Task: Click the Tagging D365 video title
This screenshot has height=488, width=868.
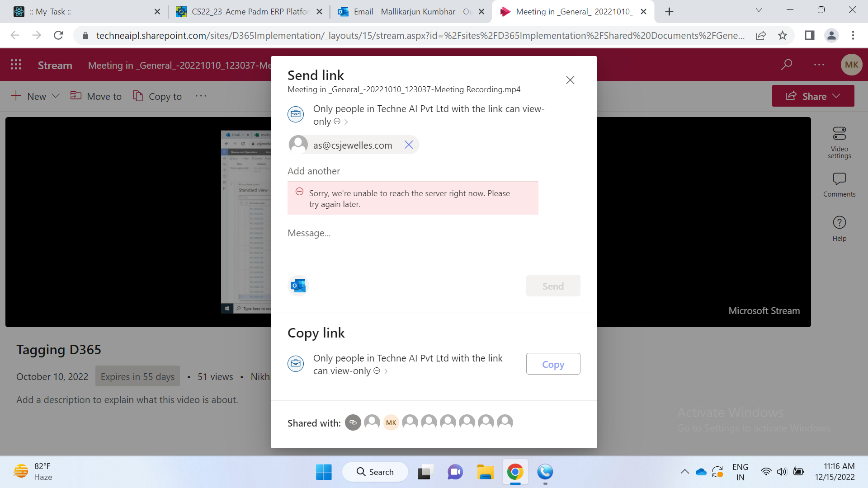Action: click(59, 350)
